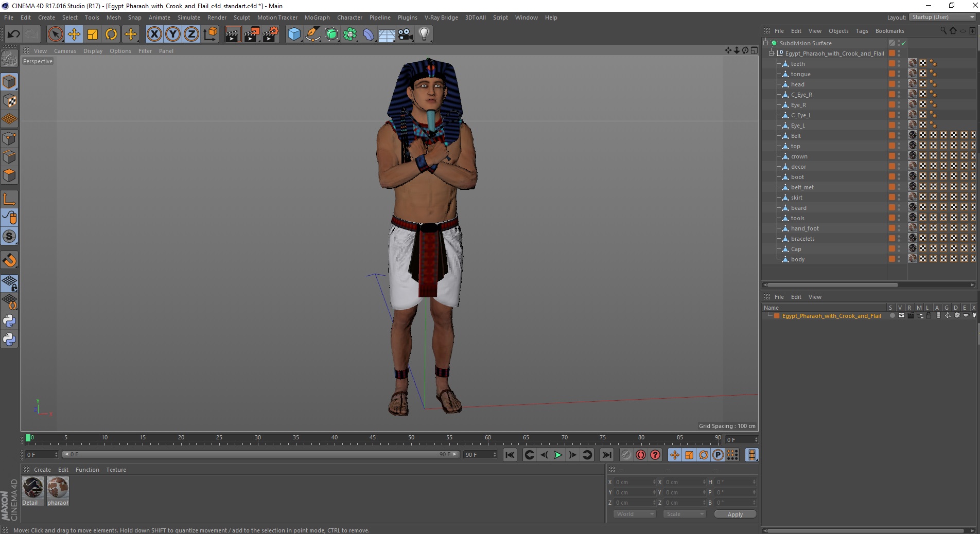Select the Live Selection tool
The width and height of the screenshot is (980, 534).
tap(55, 34)
